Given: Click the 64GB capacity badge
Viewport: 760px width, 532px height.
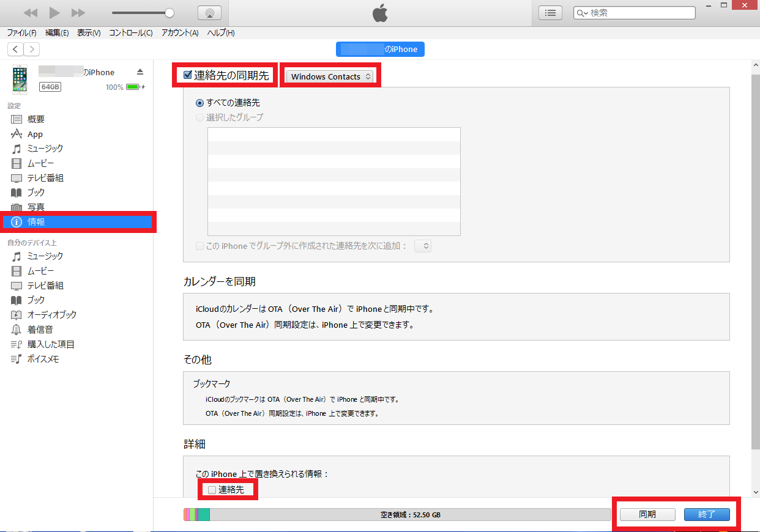Looking at the screenshot, I should (50, 87).
